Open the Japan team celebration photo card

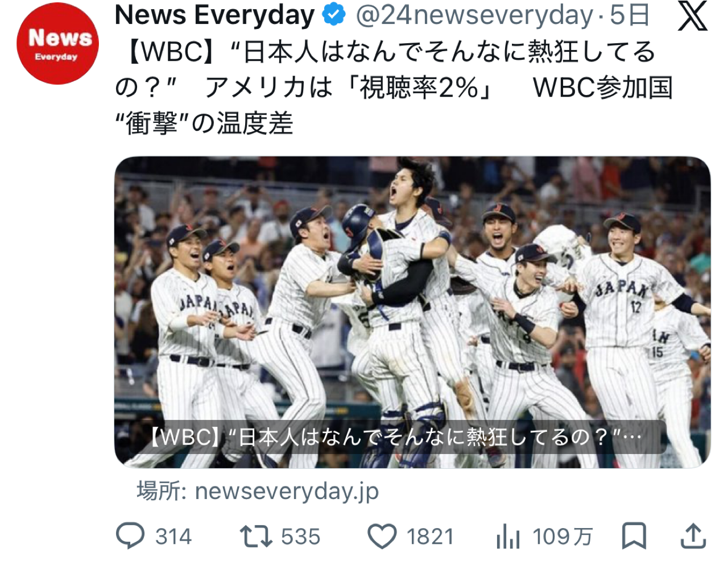(x=412, y=312)
